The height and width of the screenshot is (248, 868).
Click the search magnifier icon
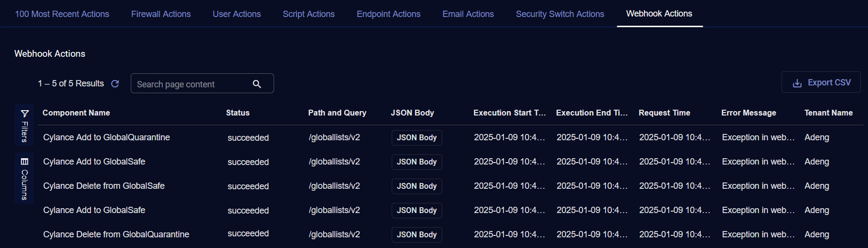257,84
